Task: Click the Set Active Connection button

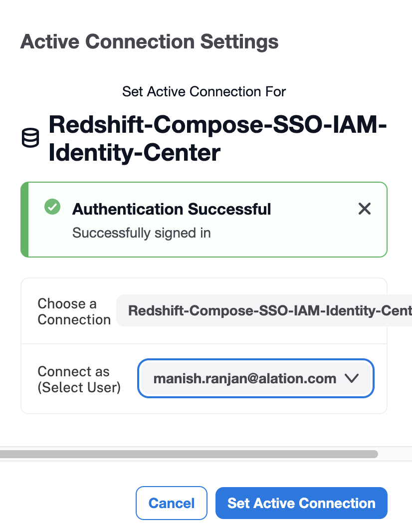Action: 301,503
